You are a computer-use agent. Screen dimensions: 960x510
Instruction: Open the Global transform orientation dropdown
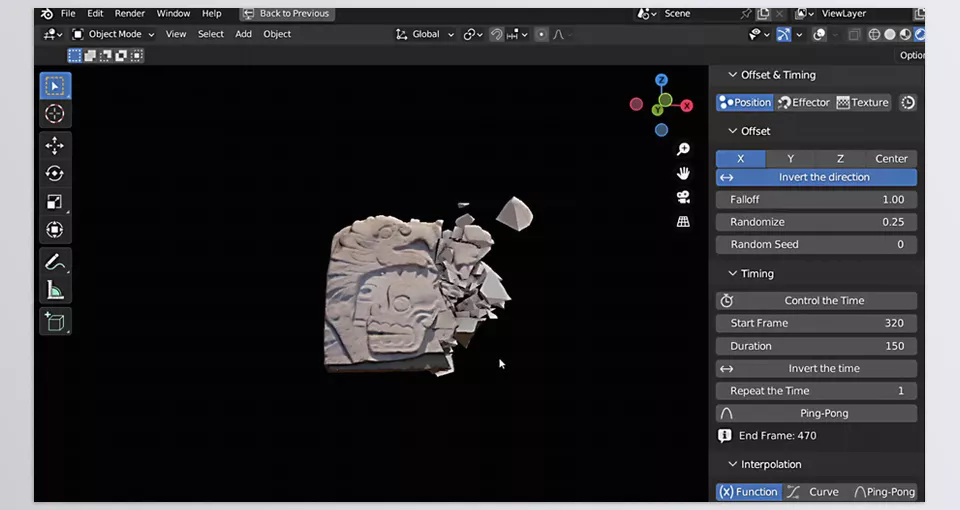coord(425,34)
